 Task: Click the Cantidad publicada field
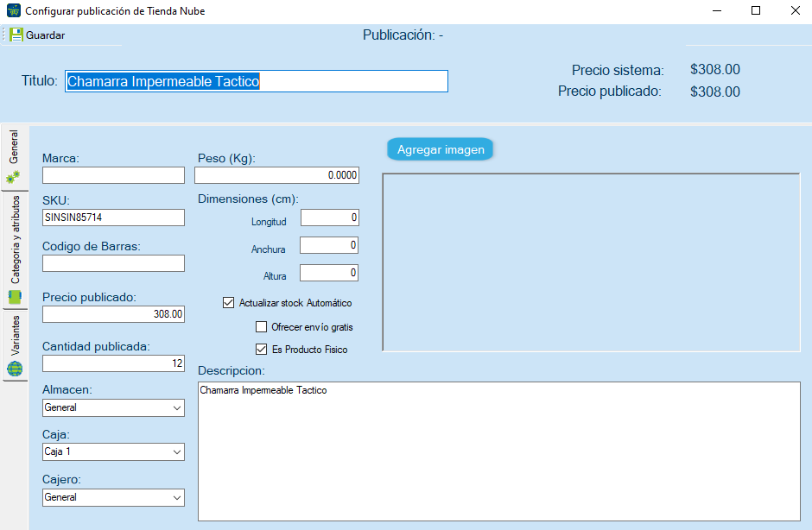113,363
